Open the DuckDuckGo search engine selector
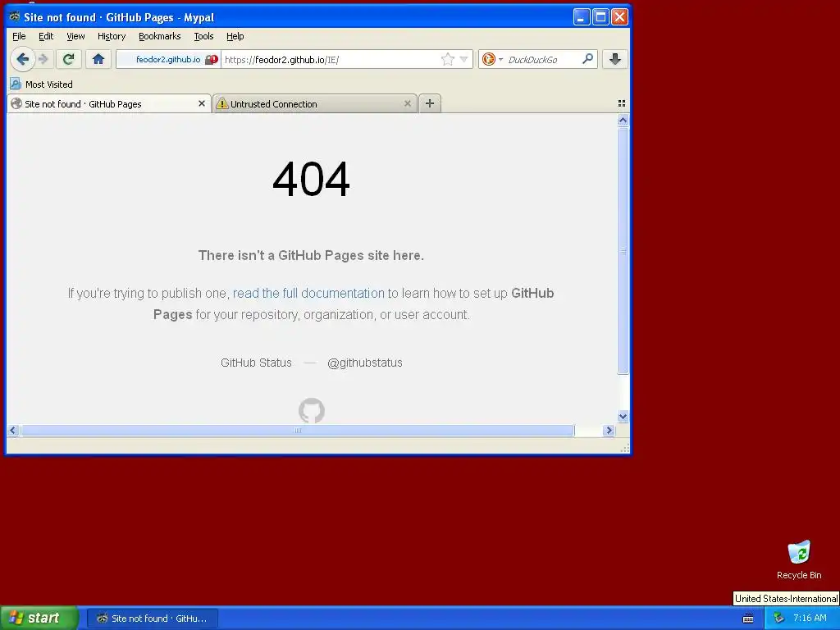 tap(492, 59)
